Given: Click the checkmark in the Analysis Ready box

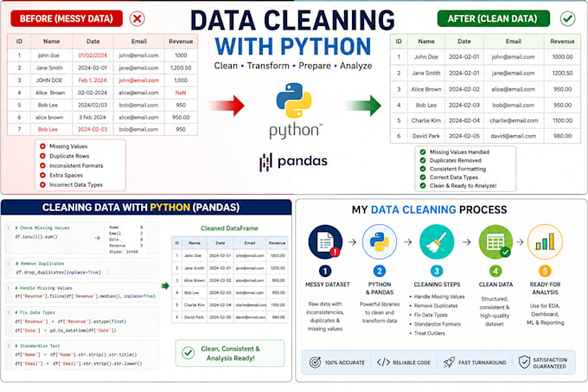Looking at the screenshot, I should point(188,353).
